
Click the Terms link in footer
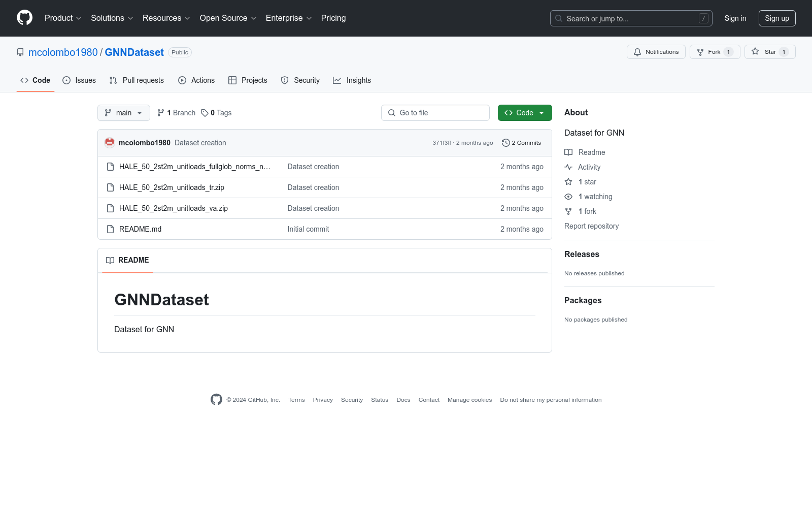[296, 400]
